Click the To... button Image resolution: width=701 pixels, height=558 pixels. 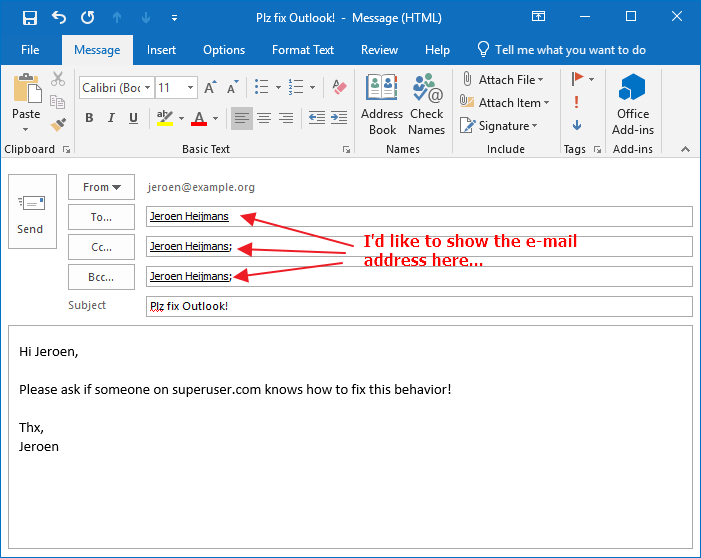101,217
